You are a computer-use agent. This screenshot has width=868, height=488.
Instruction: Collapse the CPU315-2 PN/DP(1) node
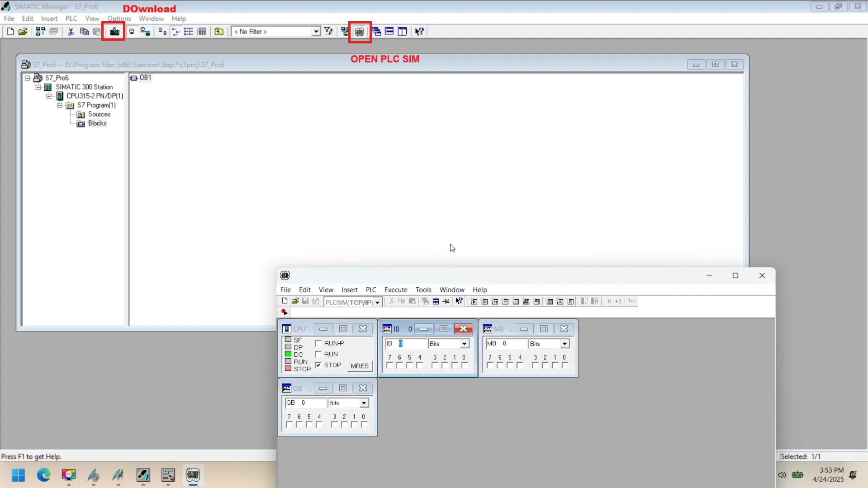[49, 96]
